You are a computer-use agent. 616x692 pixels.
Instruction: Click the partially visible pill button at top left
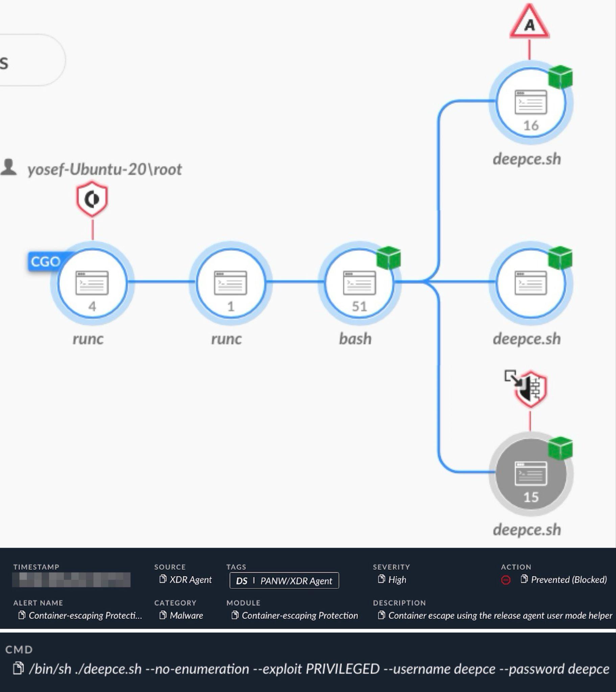click(x=32, y=60)
